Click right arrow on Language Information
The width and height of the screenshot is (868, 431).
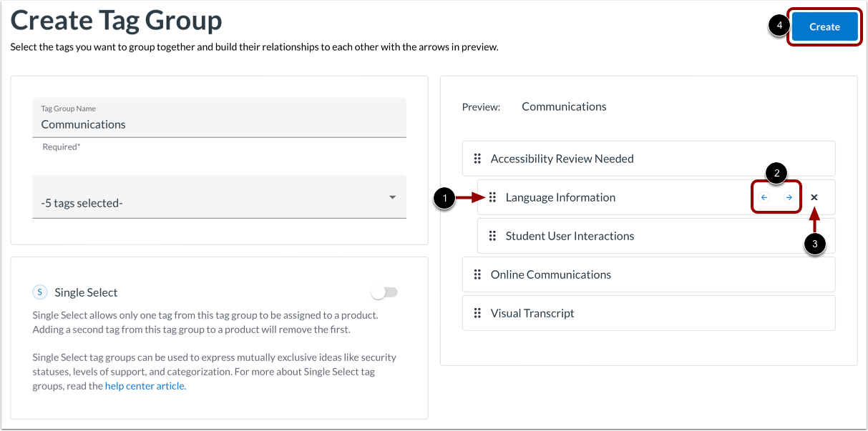[789, 197]
